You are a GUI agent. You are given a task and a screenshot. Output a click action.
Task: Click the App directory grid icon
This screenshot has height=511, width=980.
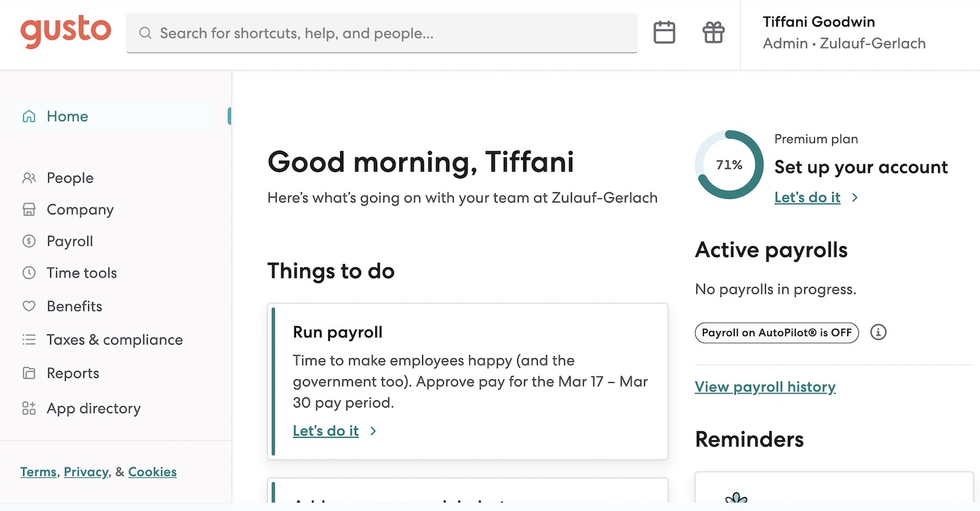click(x=28, y=408)
